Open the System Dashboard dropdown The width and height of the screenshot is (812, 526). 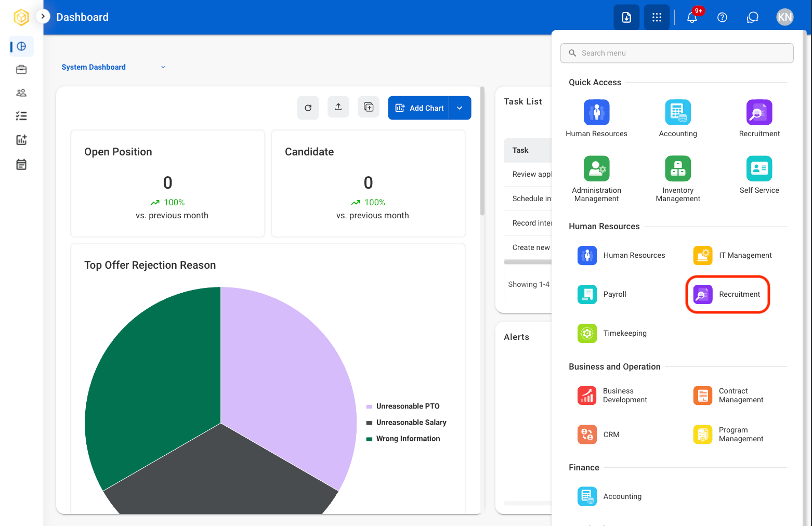[x=113, y=67]
